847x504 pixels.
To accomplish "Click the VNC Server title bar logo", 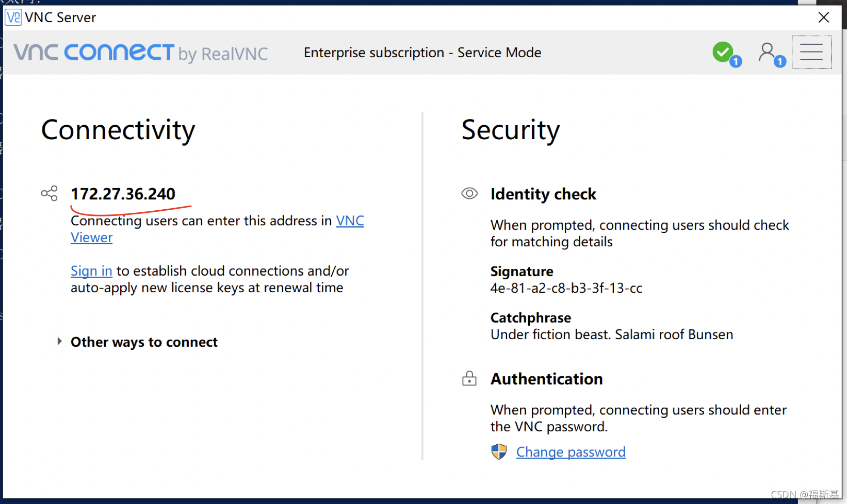I will [x=13, y=17].
